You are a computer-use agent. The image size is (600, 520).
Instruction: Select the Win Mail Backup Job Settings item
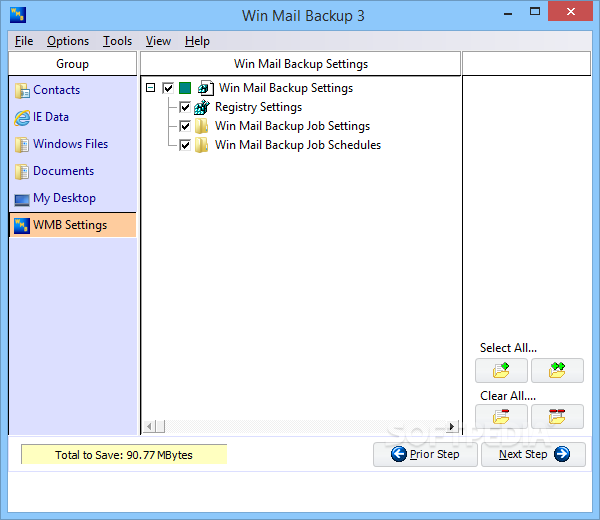[x=292, y=126]
